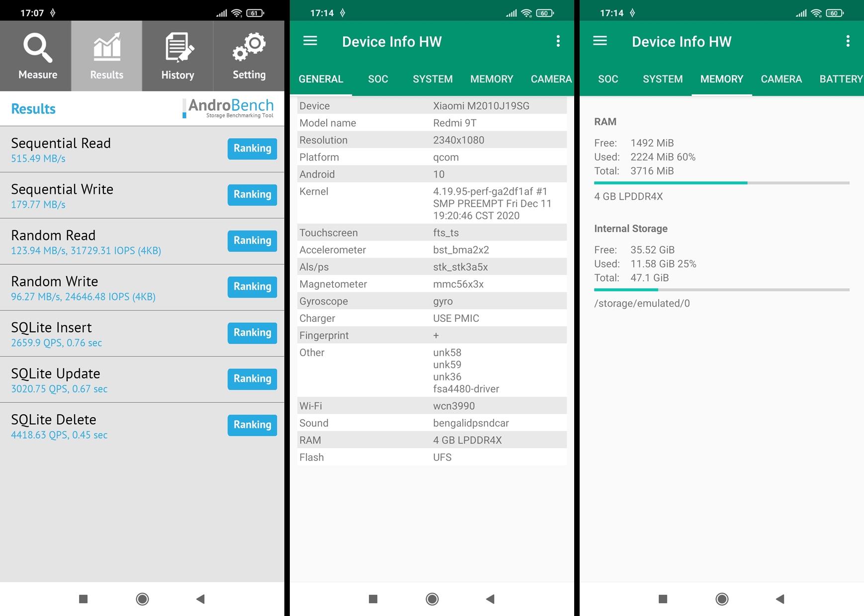The image size is (864, 616).
Task: Tap the back triangle on right screen
Action: coord(780,599)
